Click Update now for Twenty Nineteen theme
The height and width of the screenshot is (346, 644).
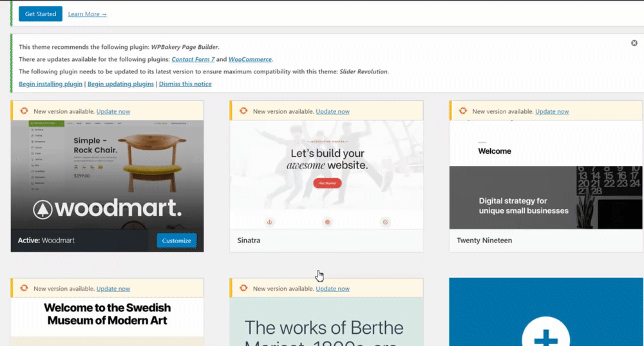coord(552,111)
